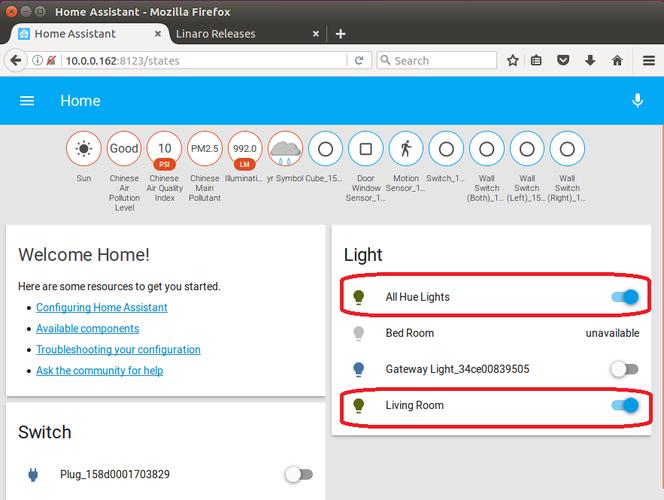Click the Bed Room label
This screenshot has width=664, height=500.
pos(409,333)
